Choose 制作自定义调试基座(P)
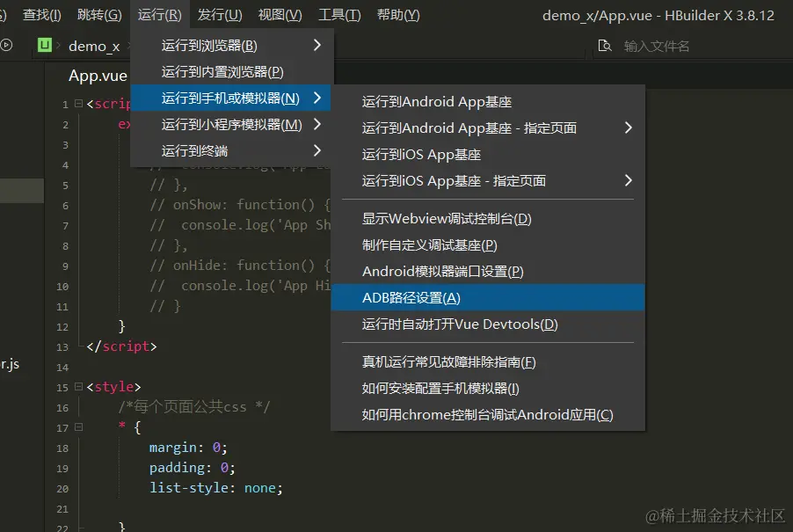 [488, 245]
